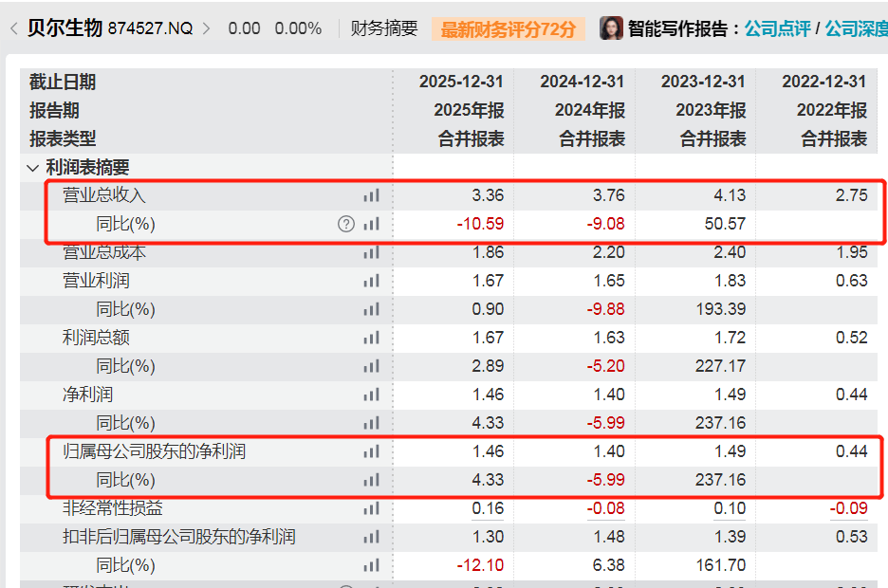
Task: Collapse the 利润表摘要 section
Action: coord(33,168)
